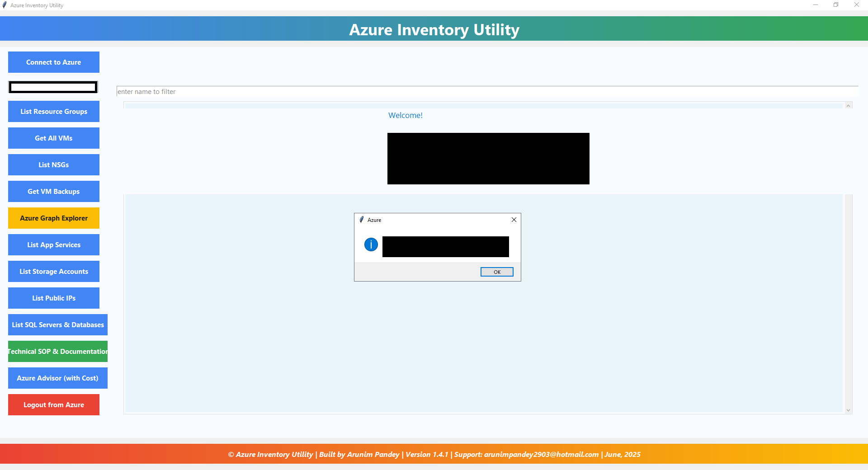Close the Azure dialog with X
The height and width of the screenshot is (470, 868).
[514, 220]
